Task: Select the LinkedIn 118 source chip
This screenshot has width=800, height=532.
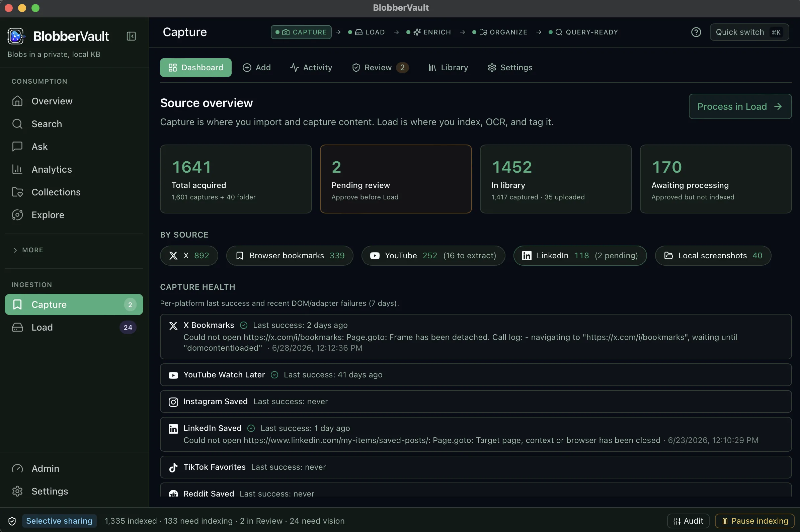Action: pyautogui.click(x=580, y=256)
